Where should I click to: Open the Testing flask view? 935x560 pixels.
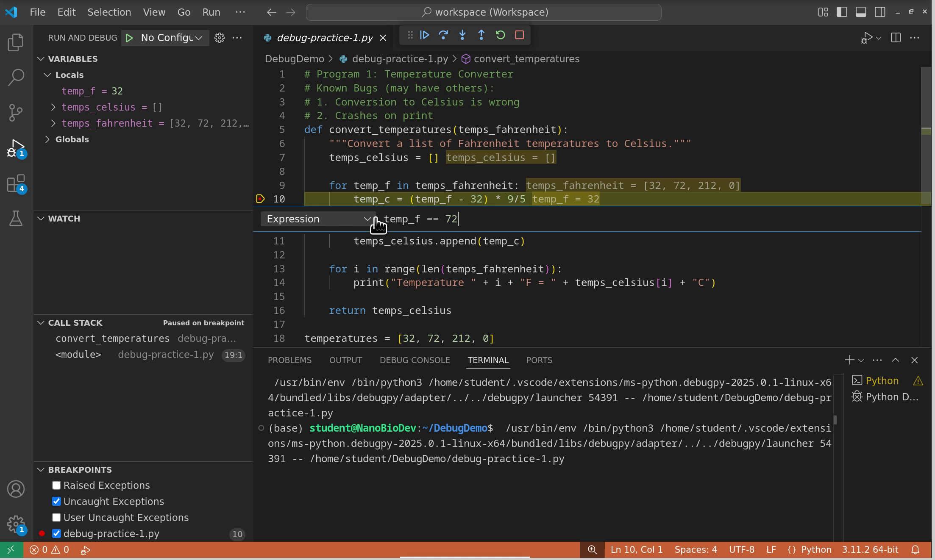16,218
